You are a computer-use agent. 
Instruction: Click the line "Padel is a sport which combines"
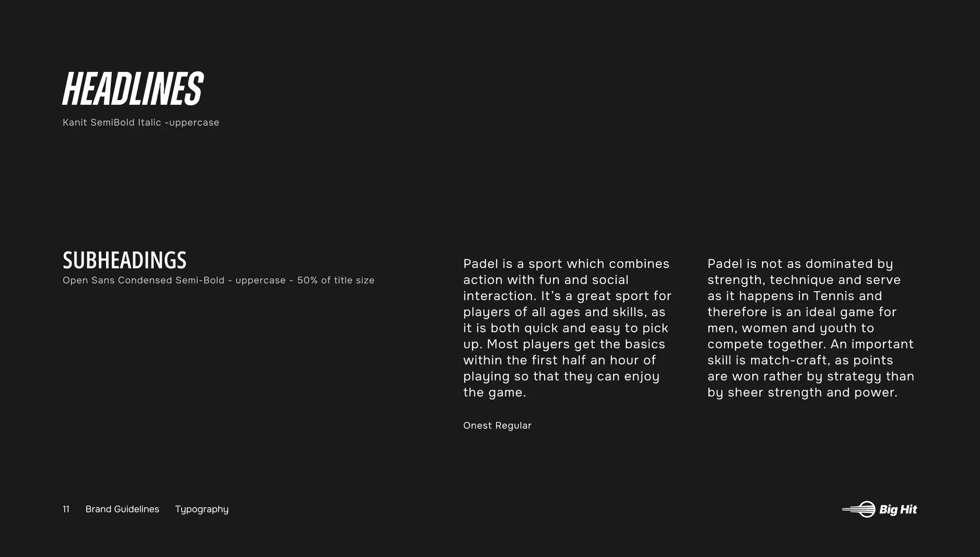[x=566, y=264]
